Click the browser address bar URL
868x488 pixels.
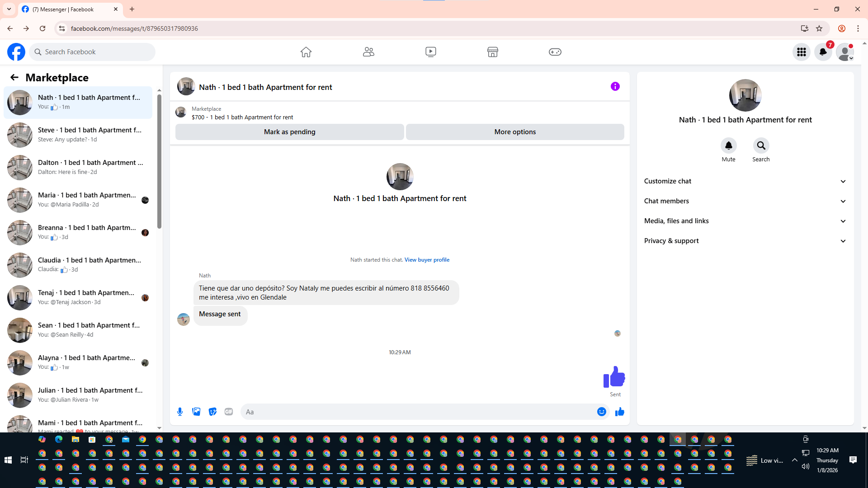(x=134, y=28)
